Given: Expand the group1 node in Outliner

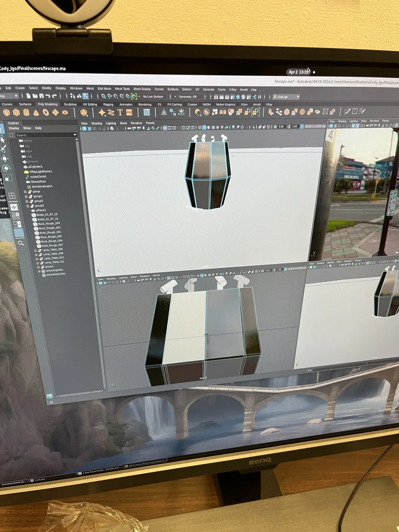Looking at the screenshot, I should [x=26, y=196].
